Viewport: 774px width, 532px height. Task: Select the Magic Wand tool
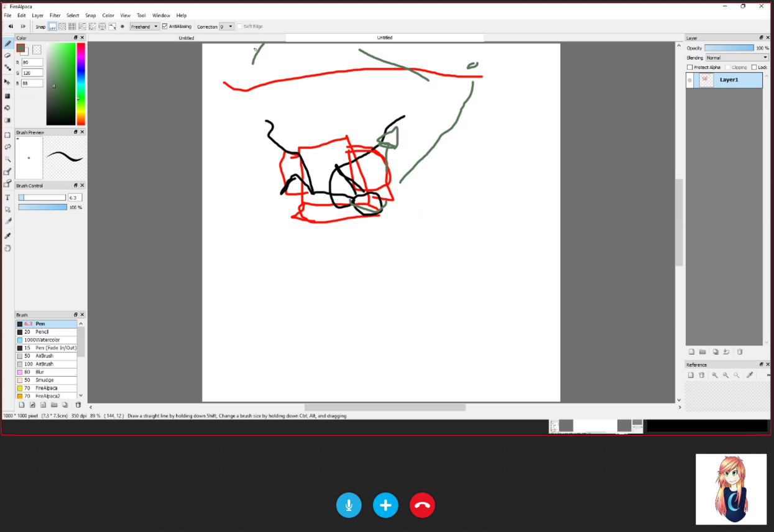[7, 159]
